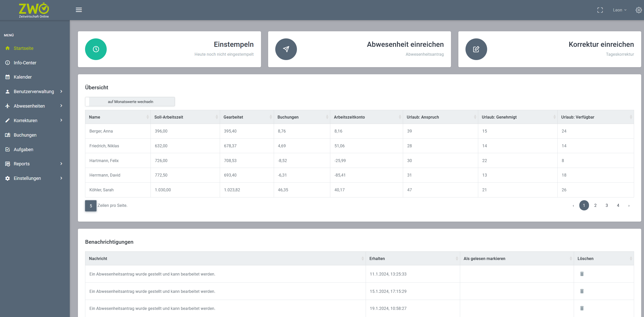
Task: Toggle the hamburger sidebar menu icon
Action: [79, 10]
